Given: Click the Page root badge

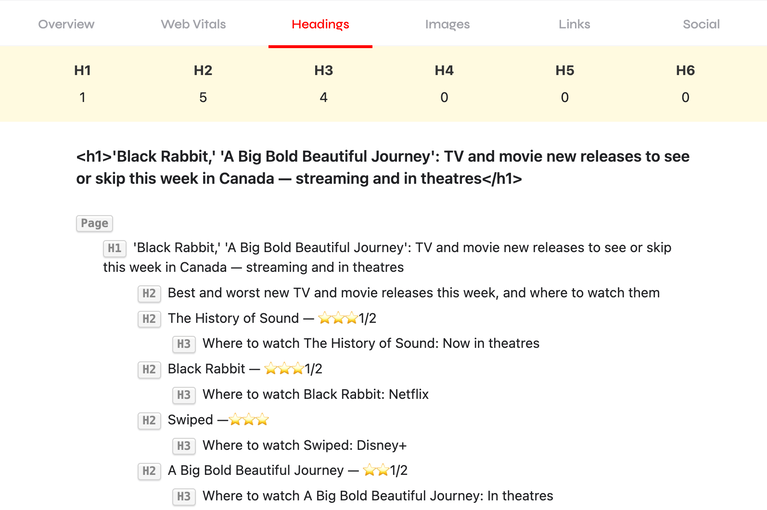Looking at the screenshot, I should pyautogui.click(x=95, y=224).
